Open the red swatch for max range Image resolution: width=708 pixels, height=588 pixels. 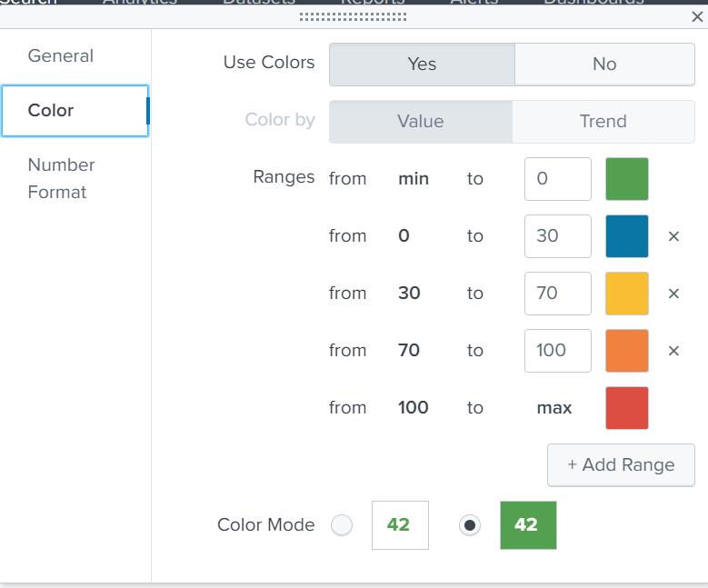pos(627,408)
